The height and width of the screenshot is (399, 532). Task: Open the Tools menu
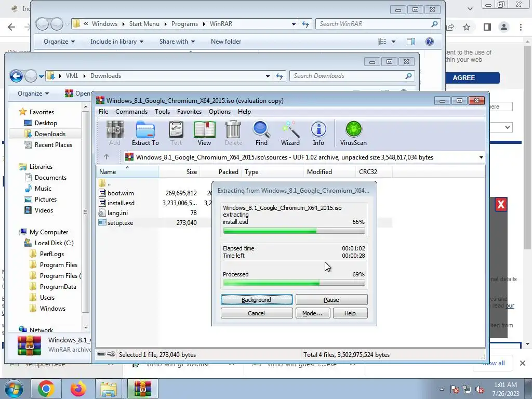tap(162, 112)
